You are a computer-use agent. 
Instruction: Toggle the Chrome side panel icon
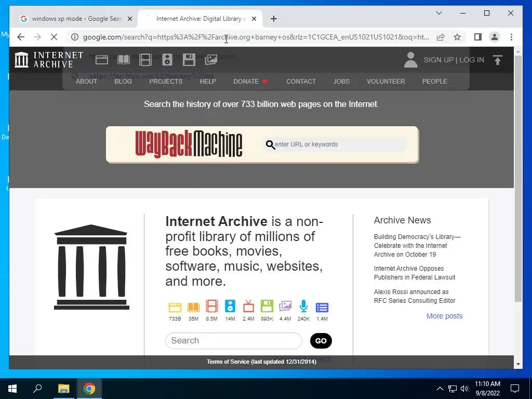click(x=478, y=37)
